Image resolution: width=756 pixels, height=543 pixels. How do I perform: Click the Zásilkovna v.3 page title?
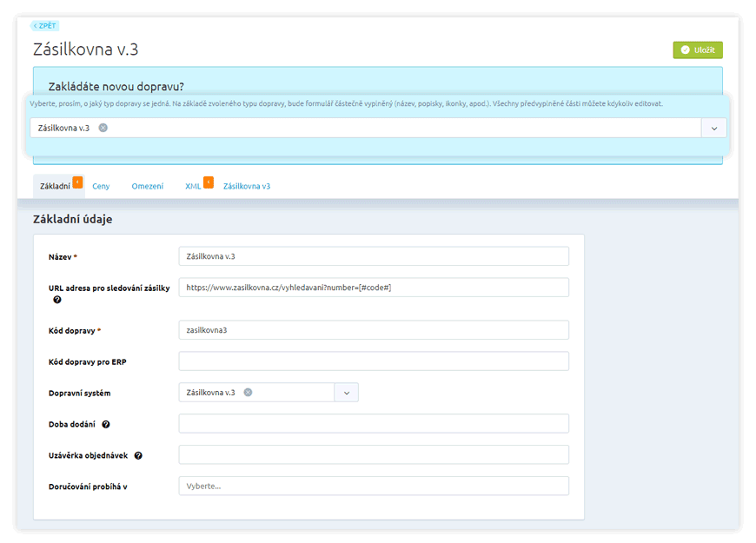pos(86,50)
